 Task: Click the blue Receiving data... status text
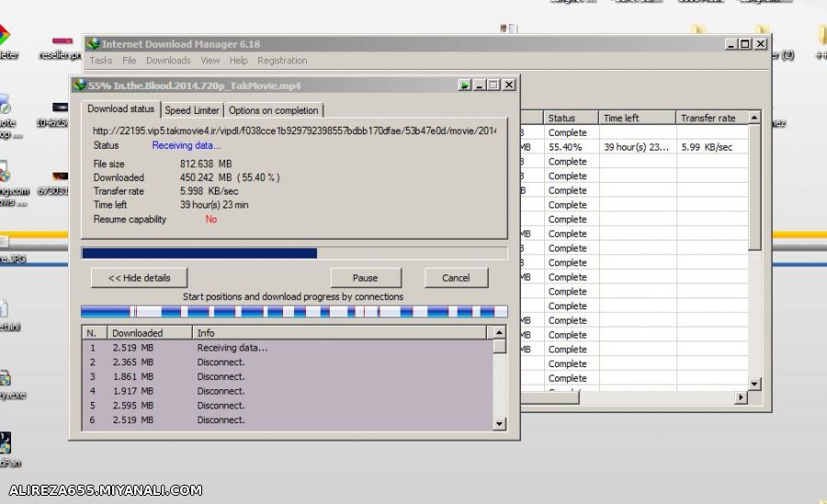tap(187, 145)
